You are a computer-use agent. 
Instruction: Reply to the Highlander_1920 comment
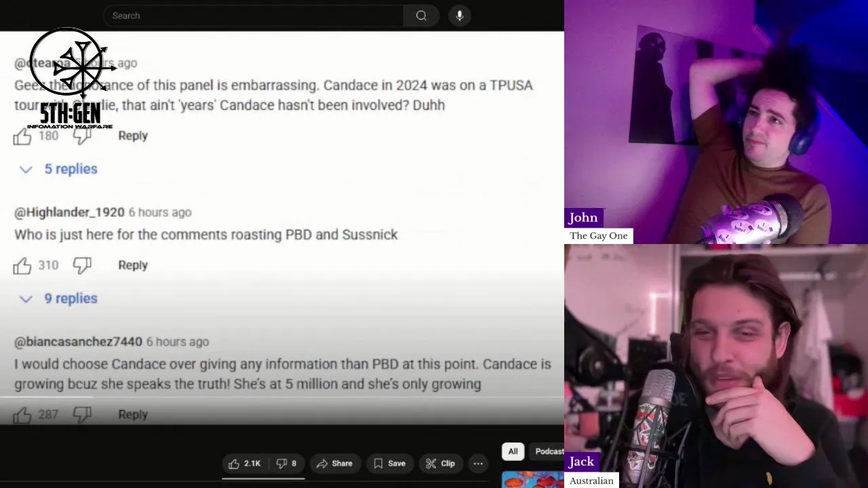(x=133, y=265)
